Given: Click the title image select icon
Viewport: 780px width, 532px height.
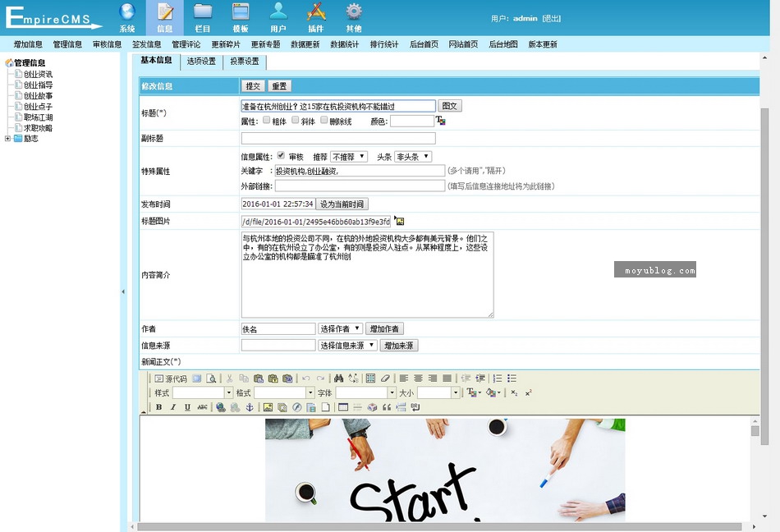Looking at the screenshot, I should coord(399,221).
